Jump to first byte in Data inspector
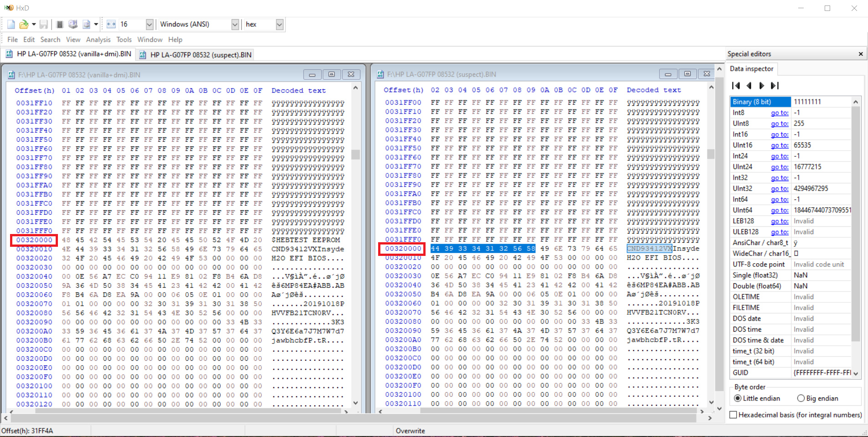This screenshot has width=868, height=437. coord(736,86)
